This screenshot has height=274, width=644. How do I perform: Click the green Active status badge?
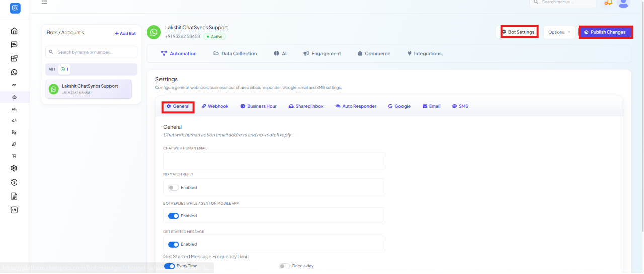coord(215,37)
